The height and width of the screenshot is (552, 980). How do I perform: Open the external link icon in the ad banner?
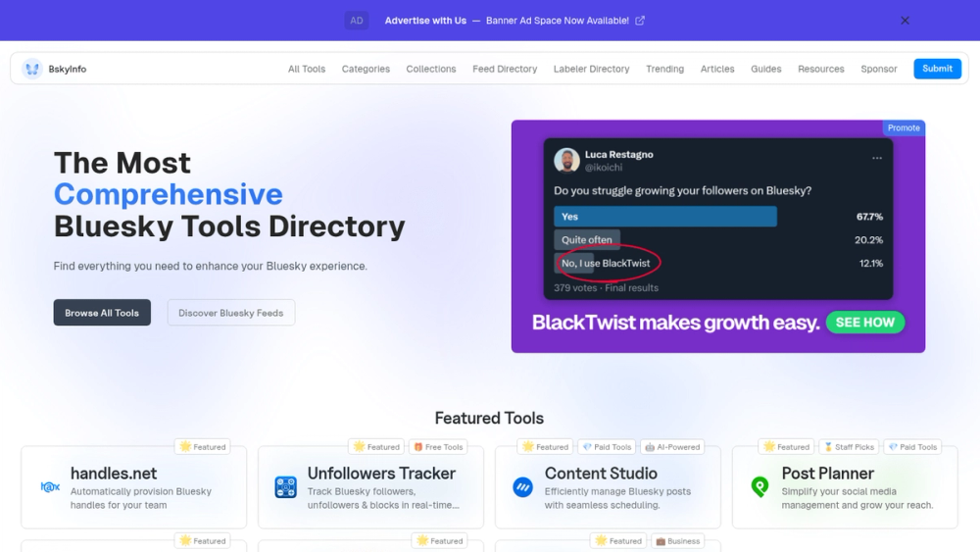tap(640, 21)
